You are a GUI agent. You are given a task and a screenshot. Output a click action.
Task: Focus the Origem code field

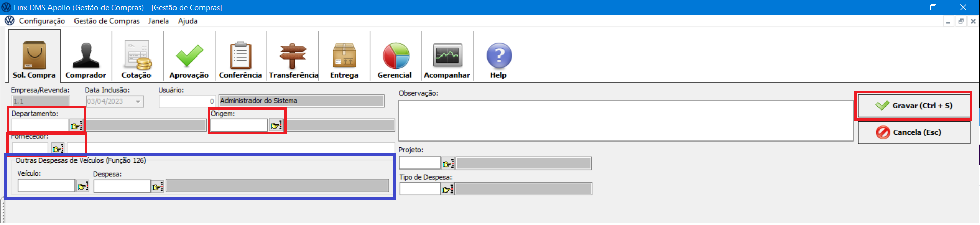pyautogui.click(x=239, y=125)
